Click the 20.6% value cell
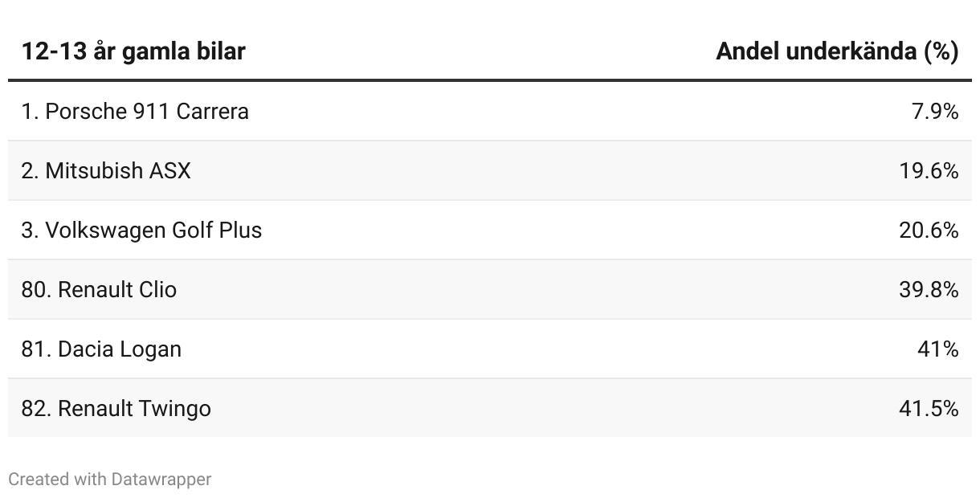Viewport: 980px width, 498px height. coord(929,231)
